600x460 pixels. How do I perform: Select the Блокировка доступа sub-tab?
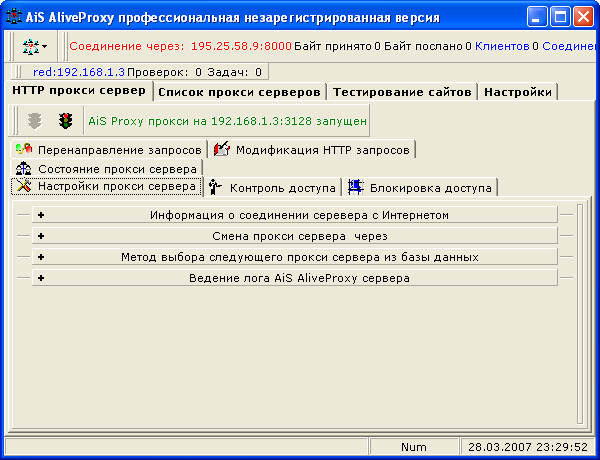pyautogui.click(x=420, y=188)
